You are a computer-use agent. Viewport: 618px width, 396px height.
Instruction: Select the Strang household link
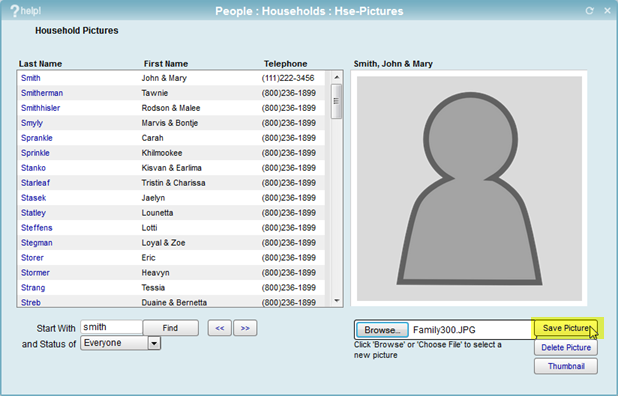(33, 288)
